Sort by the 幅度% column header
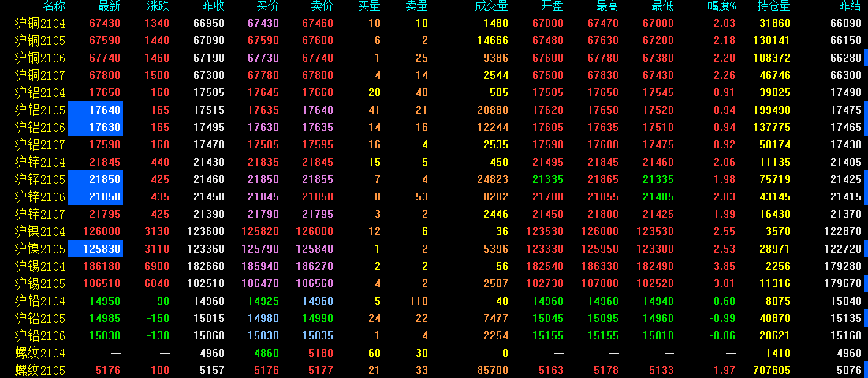Screen dimensions: 868x378 click(722, 6)
